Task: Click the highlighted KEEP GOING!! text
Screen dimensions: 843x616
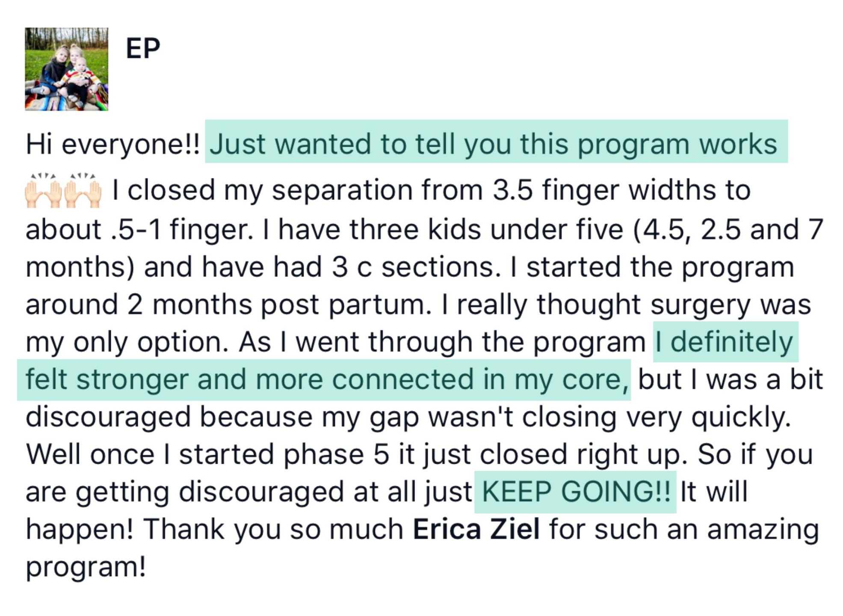Action: point(576,492)
